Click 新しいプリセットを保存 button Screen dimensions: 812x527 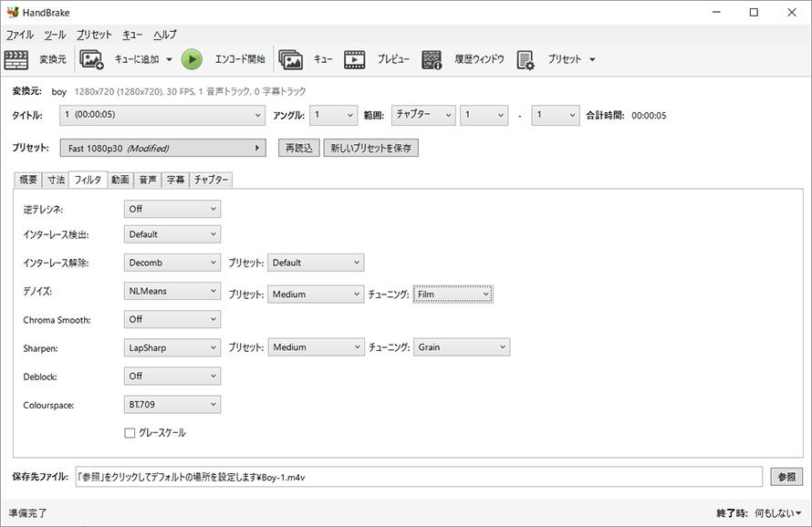(370, 148)
